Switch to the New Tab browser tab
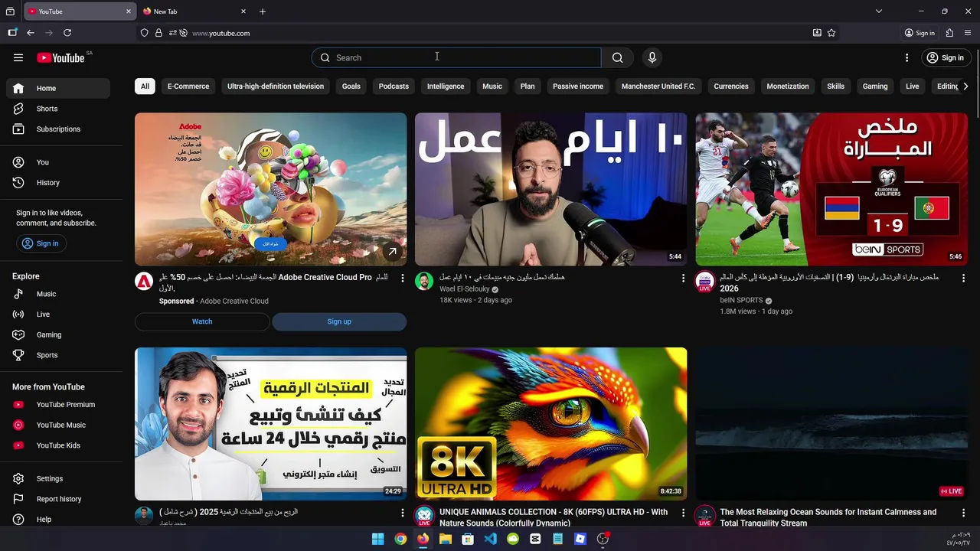980x551 pixels. pyautogui.click(x=195, y=11)
